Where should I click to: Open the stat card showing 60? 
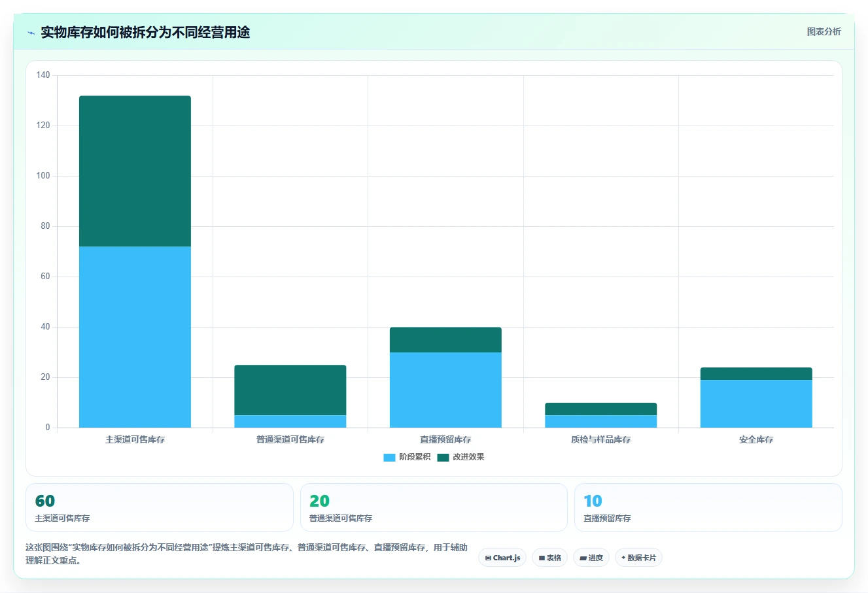coord(160,507)
